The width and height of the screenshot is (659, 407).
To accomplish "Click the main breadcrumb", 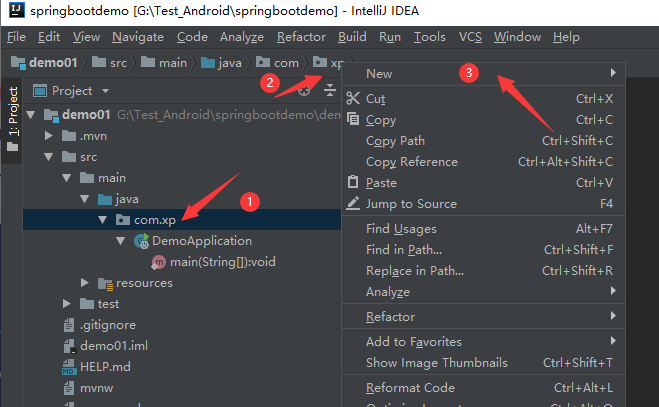I will [x=163, y=63].
